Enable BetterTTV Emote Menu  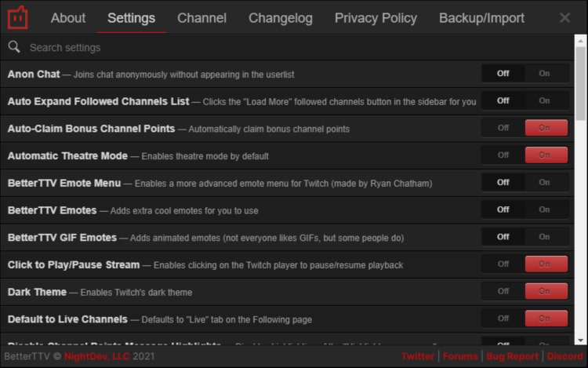[546, 182]
